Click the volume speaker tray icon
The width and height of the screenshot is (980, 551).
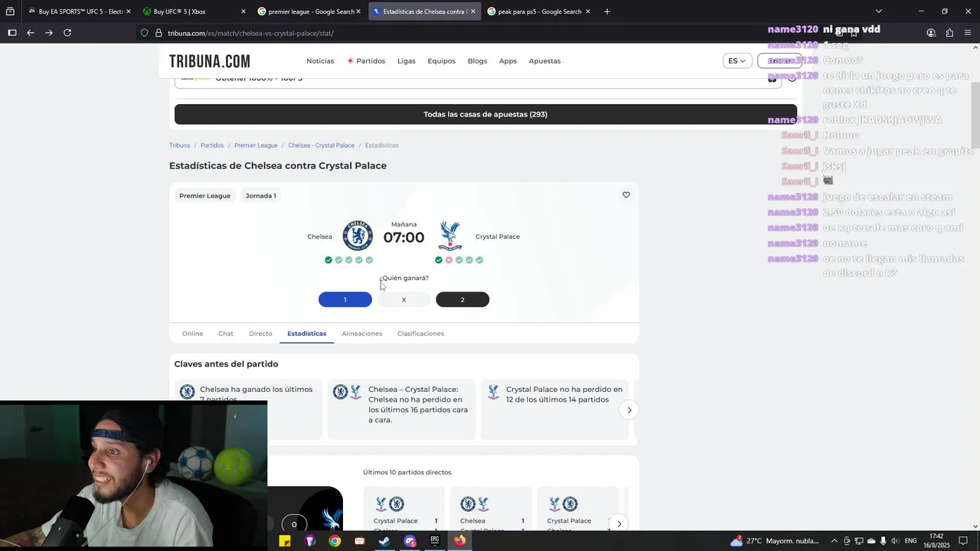click(895, 541)
